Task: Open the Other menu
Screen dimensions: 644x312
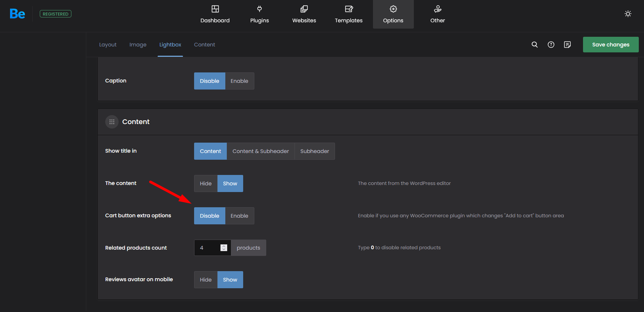Action: (437, 14)
